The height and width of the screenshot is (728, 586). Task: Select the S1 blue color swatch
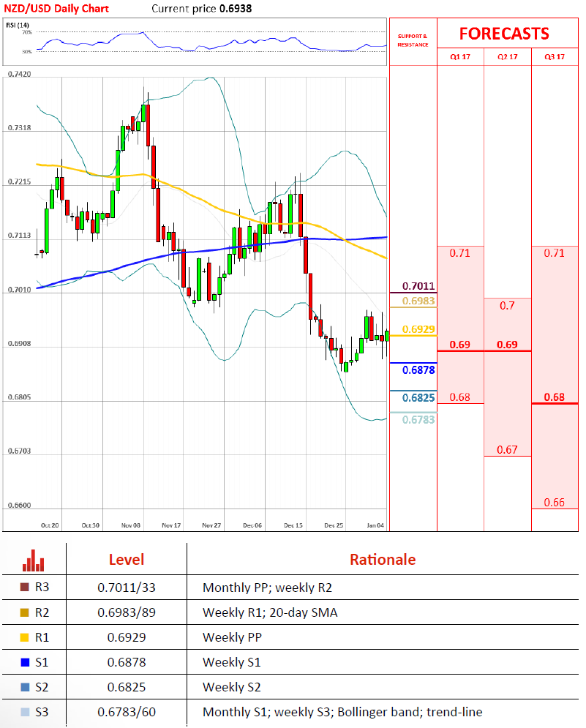point(25,662)
